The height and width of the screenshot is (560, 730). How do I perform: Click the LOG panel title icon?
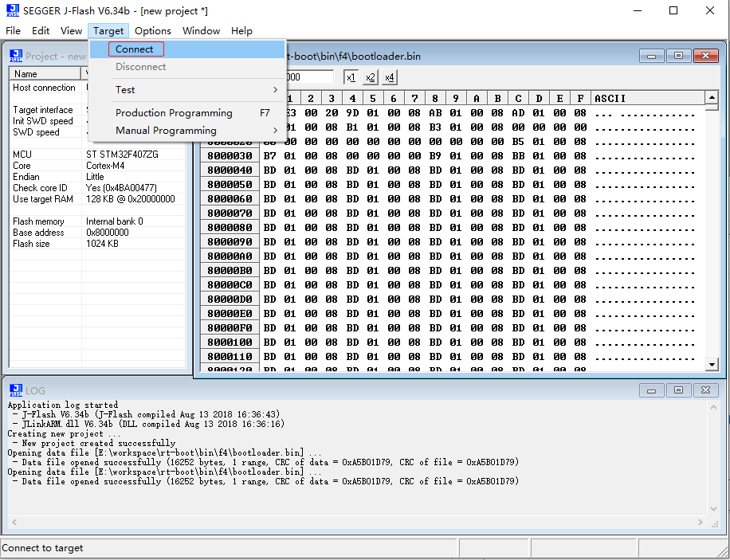15,390
